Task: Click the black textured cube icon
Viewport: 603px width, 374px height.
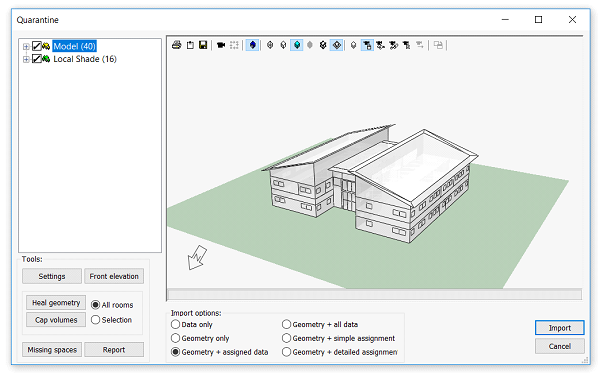Action: (323, 45)
